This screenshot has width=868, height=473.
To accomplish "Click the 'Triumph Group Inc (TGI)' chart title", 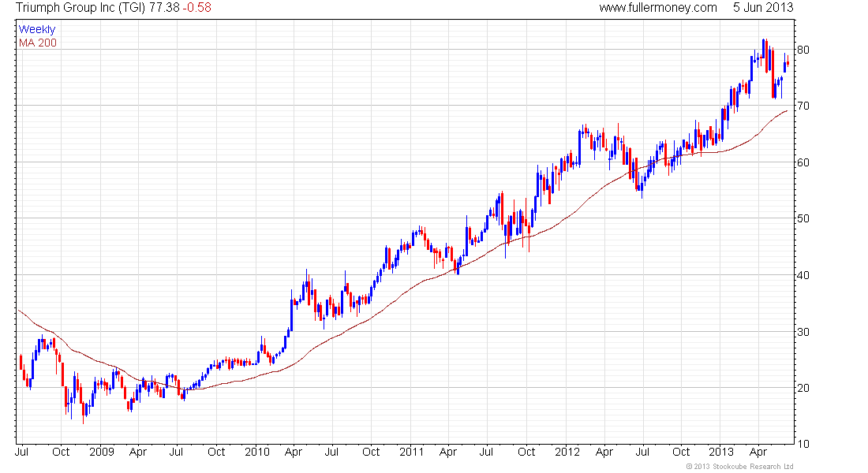I will coord(80,8).
